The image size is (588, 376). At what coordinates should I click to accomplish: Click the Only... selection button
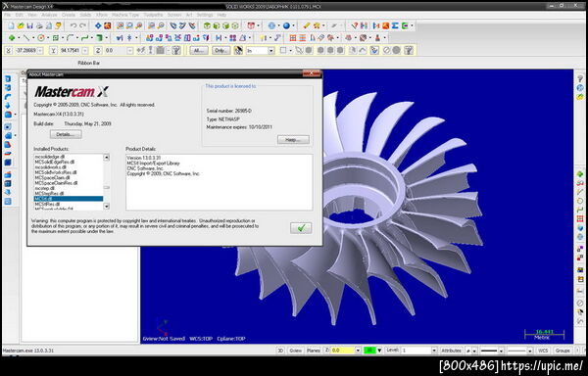pyautogui.click(x=221, y=51)
